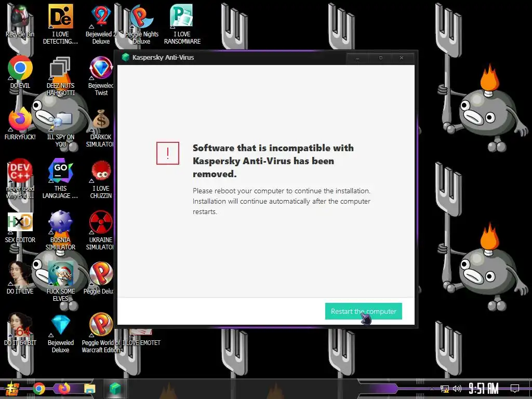The image size is (532, 399).
Task: Click the Kaspersky logo in title bar
Action: (126, 57)
